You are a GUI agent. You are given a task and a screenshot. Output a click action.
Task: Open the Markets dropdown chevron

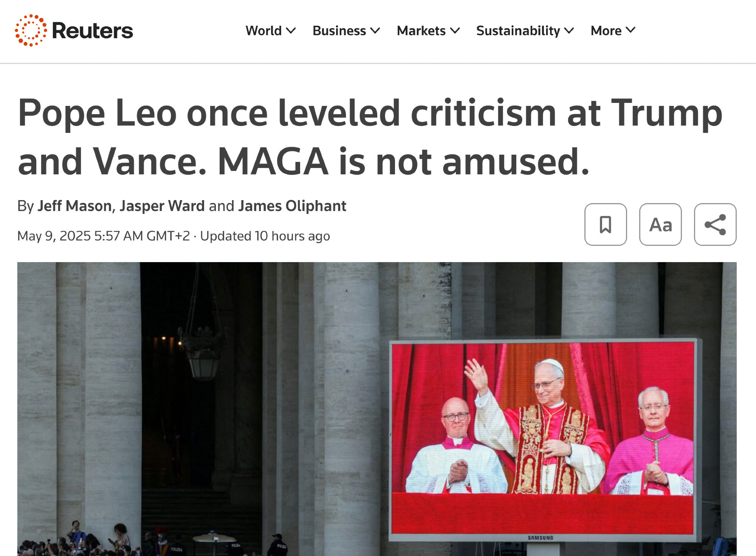click(x=455, y=31)
